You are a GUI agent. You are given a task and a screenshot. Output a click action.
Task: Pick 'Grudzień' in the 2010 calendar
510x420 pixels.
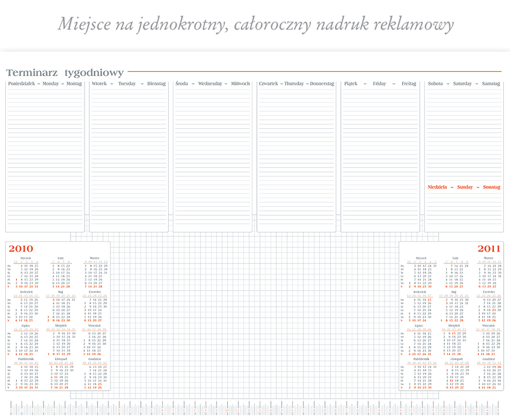coord(95,359)
